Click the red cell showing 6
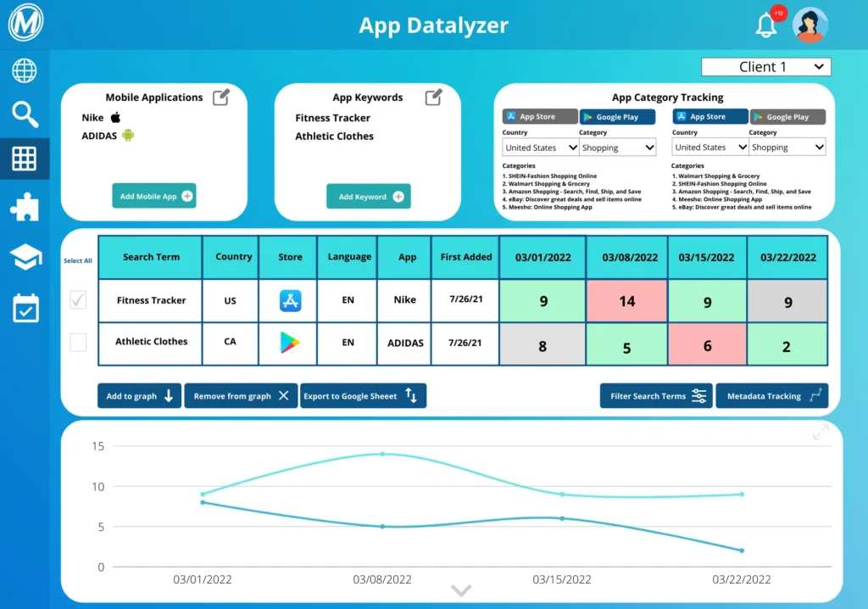 [x=707, y=344]
